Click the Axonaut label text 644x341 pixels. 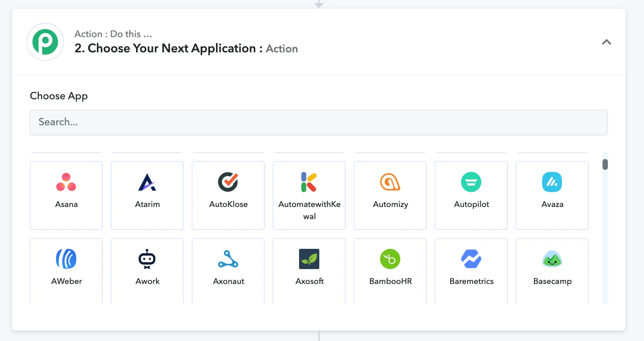coord(229,281)
